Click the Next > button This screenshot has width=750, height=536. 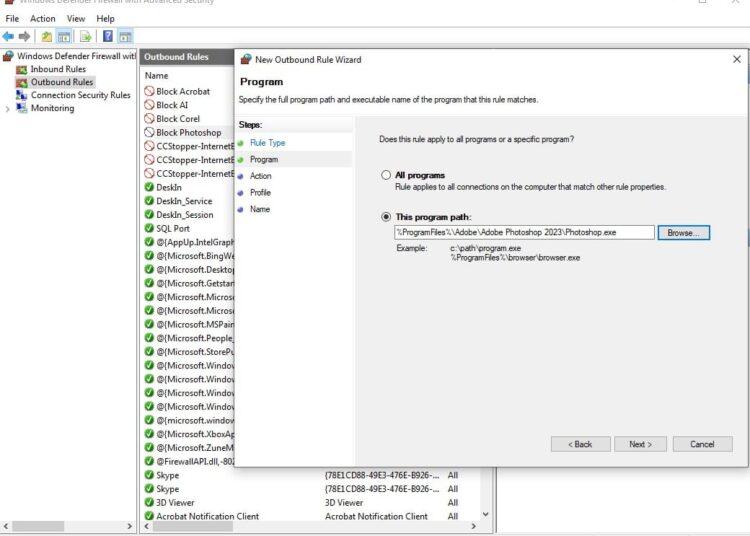pyautogui.click(x=640, y=444)
